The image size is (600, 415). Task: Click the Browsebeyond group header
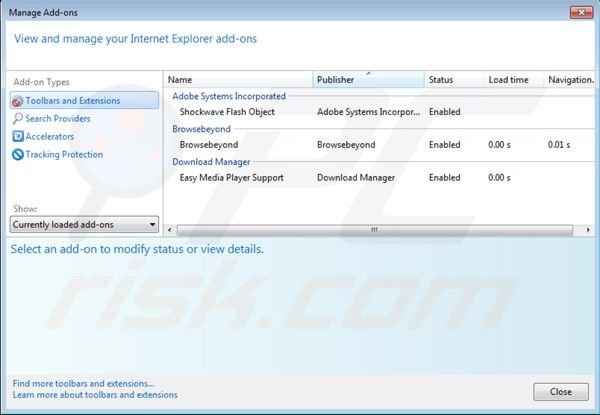click(x=201, y=129)
